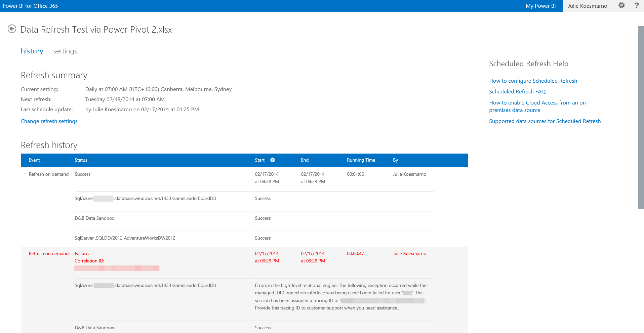
Task: Open My Power BI
Action: 540,6
